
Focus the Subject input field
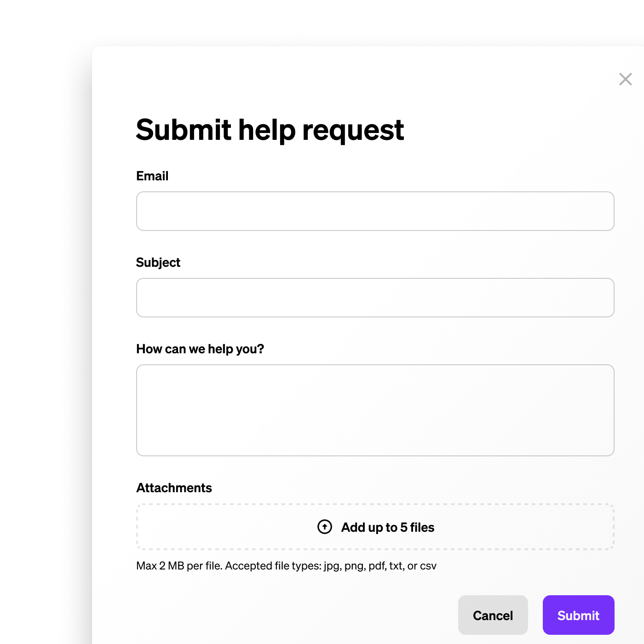375,298
